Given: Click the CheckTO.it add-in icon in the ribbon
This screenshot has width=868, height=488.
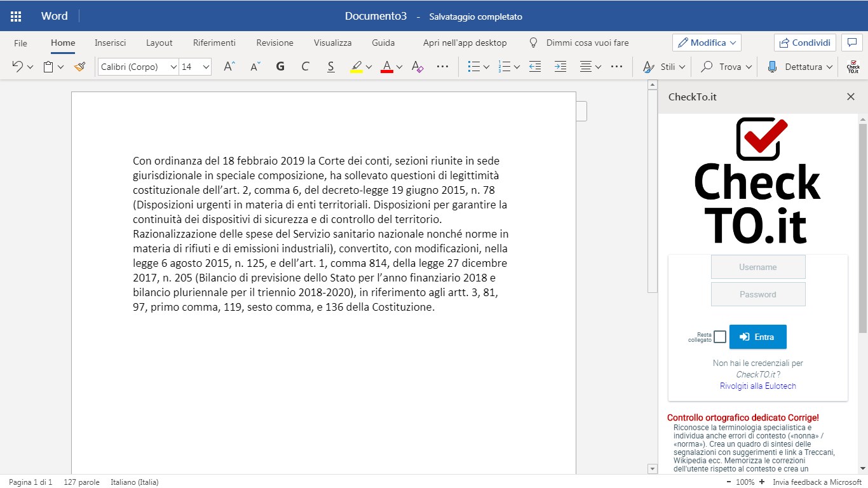Looking at the screenshot, I should coord(853,67).
